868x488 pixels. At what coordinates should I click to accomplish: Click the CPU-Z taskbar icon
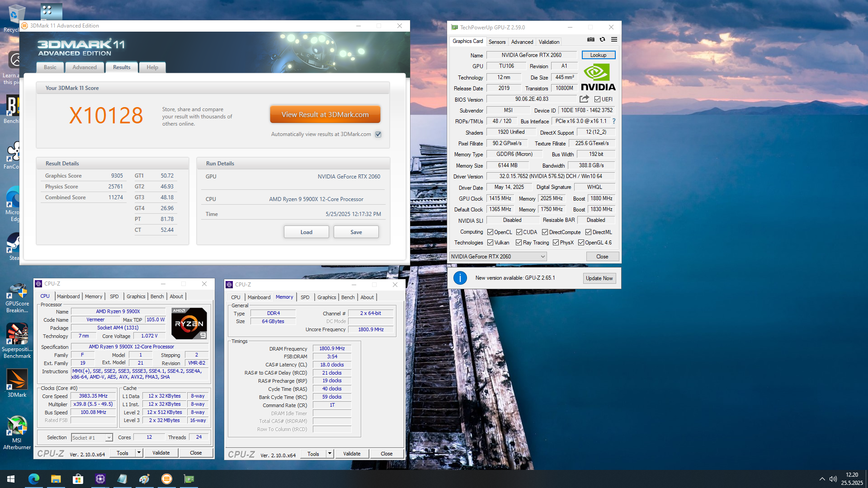(x=100, y=479)
